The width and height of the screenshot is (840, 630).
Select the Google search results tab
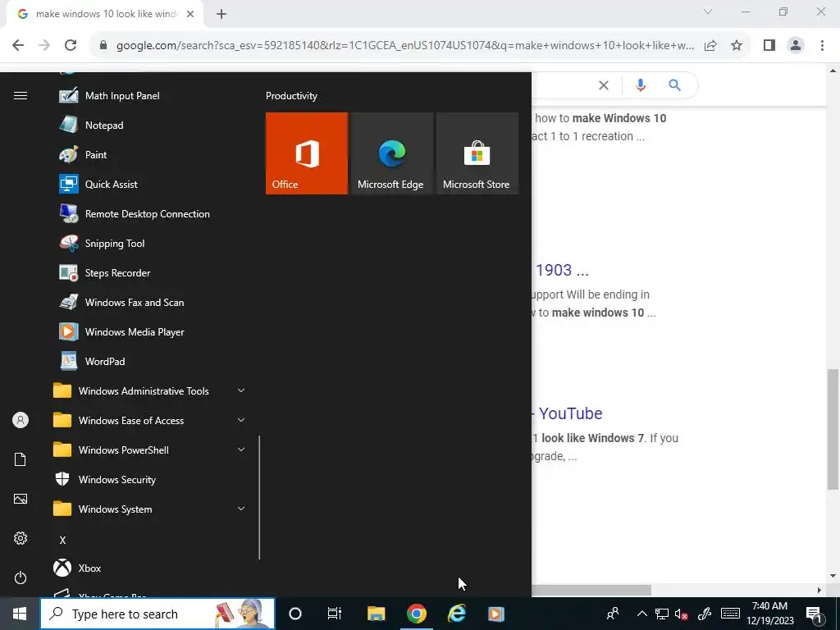[105, 14]
